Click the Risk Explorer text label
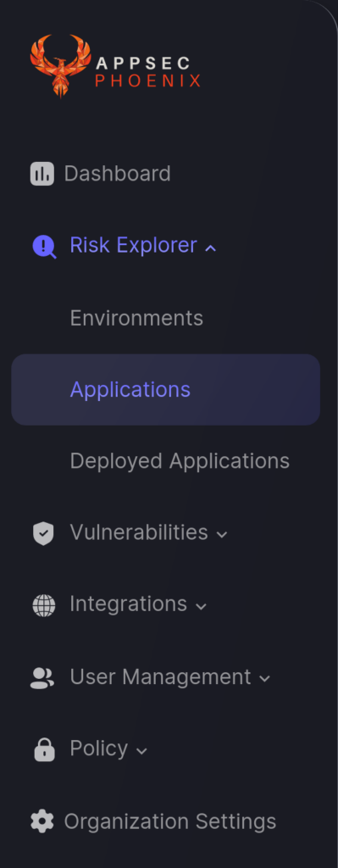This screenshot has width=338, height=868. [133, 245]
